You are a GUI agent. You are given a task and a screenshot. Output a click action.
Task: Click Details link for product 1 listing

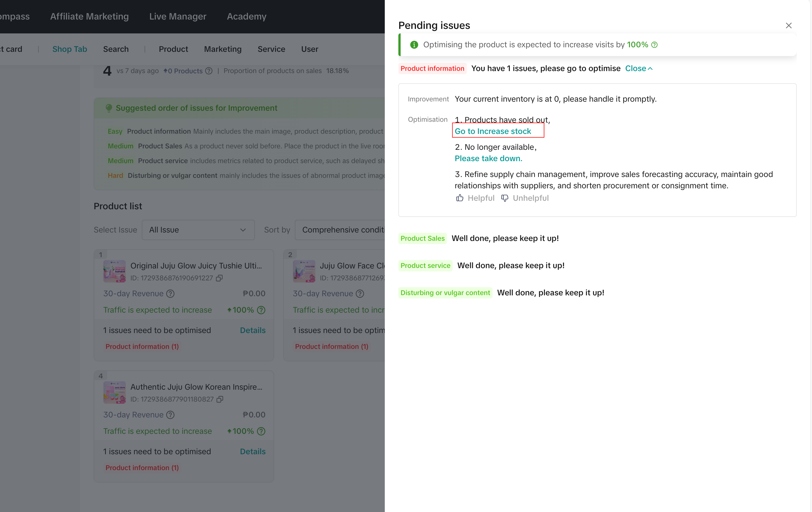click(253, 330)
